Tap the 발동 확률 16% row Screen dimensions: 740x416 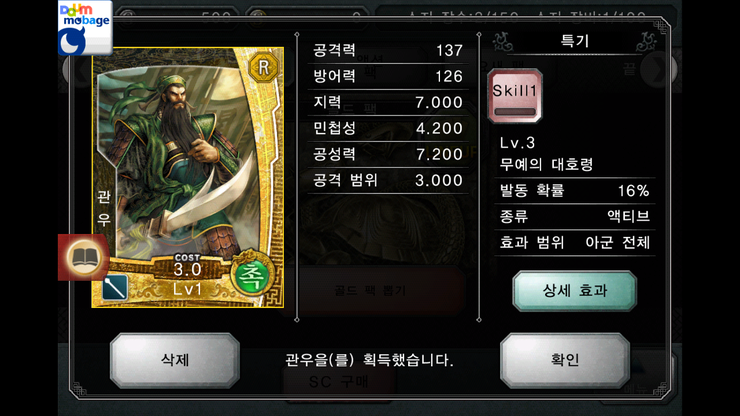click(x=574, y=191)
